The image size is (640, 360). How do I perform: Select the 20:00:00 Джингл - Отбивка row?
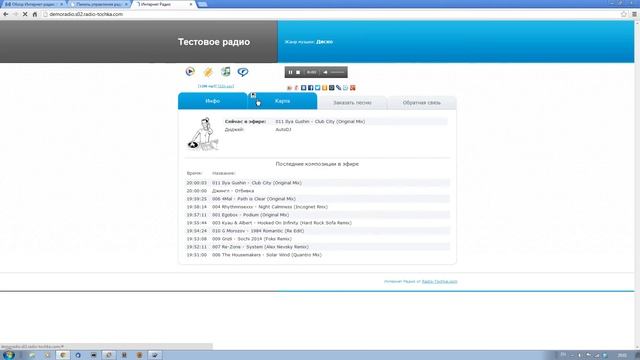(318, 191)
